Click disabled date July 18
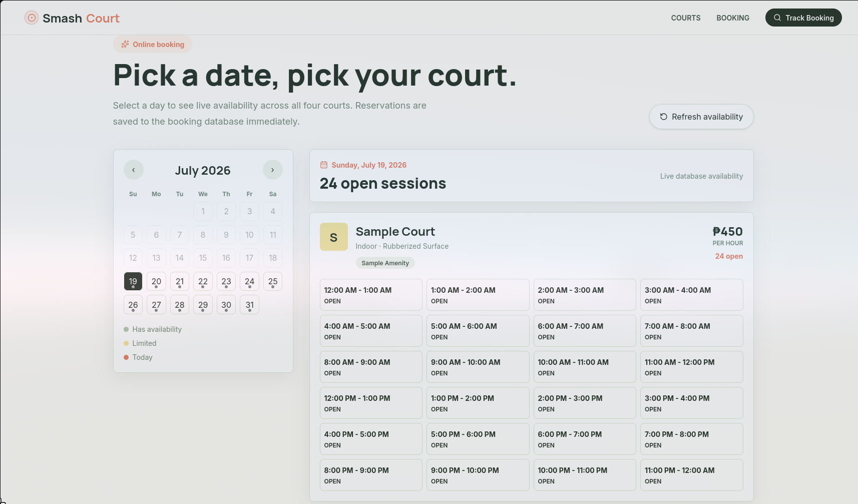 (273, 258)
